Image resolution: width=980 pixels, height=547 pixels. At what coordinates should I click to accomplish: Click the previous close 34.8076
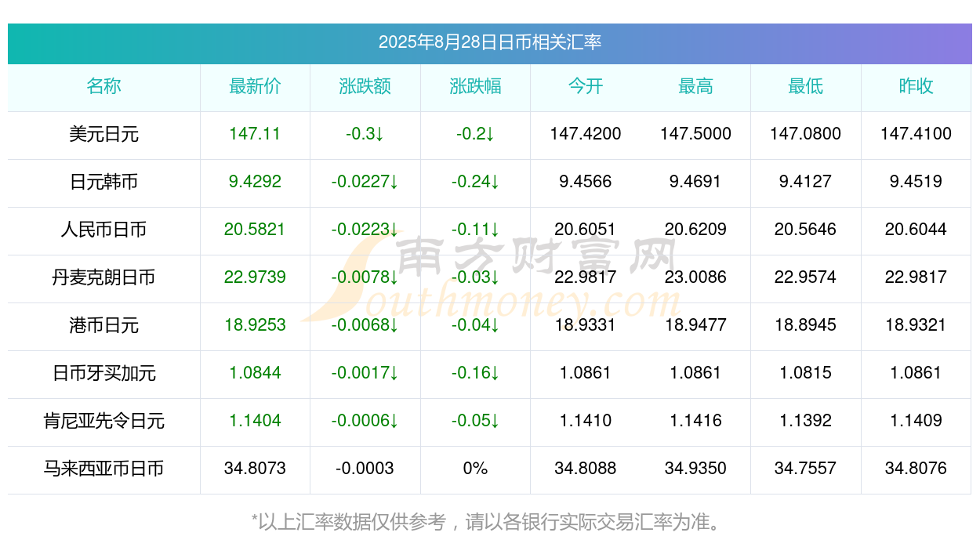pos(916,469)
